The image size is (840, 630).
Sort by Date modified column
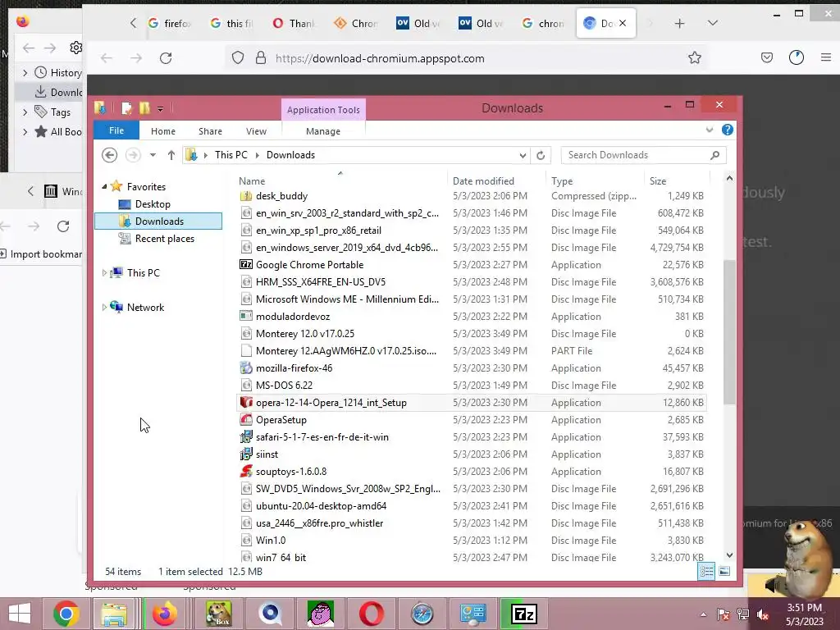[496, 181]
